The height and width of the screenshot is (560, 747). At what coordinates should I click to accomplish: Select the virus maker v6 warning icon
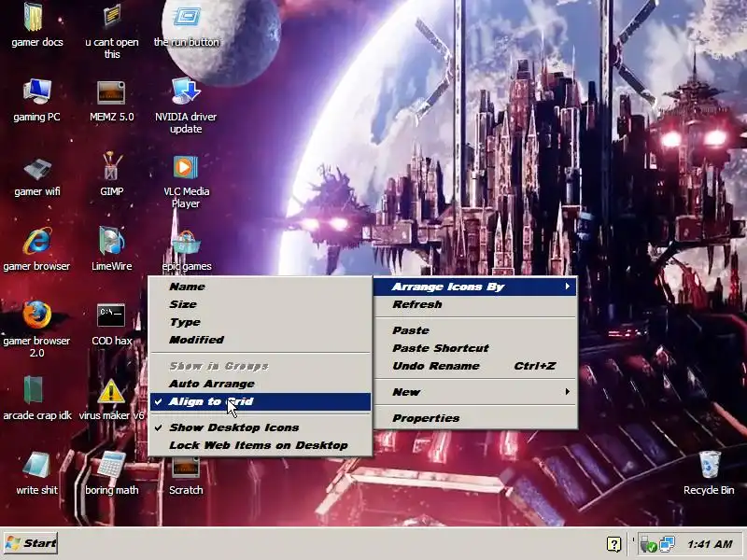click(x=111, y=391)
